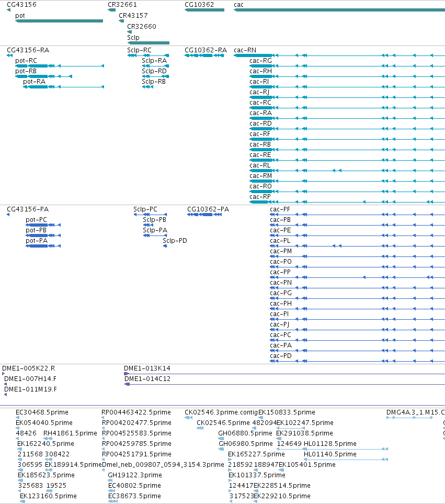Click the CK02546.5prime EST label

pos(223,423)
